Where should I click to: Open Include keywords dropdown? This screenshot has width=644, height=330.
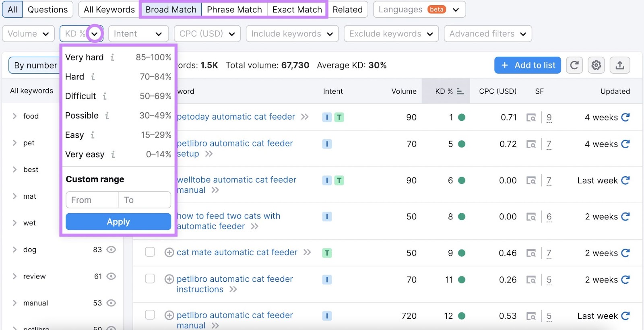pyautogui.click(x=292, y=34)
